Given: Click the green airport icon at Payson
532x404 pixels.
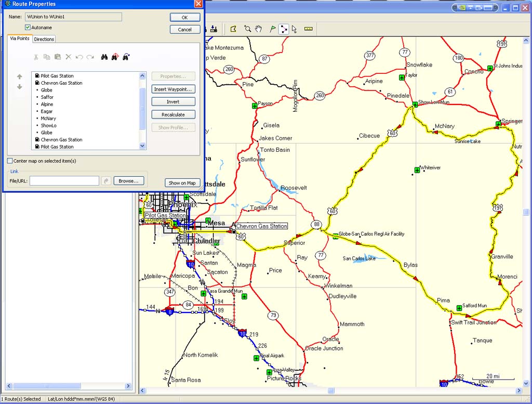Looking at the screenshot, I should [255, 106].
